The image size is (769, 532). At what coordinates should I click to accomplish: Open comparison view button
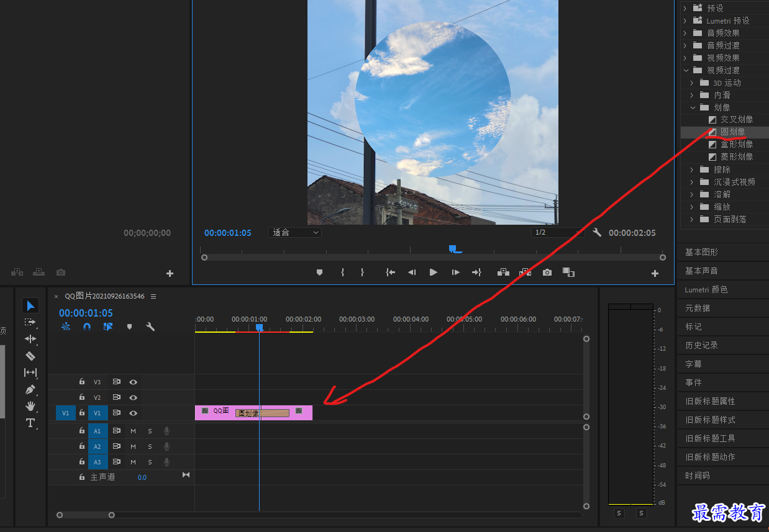click(x=568, y=273)
